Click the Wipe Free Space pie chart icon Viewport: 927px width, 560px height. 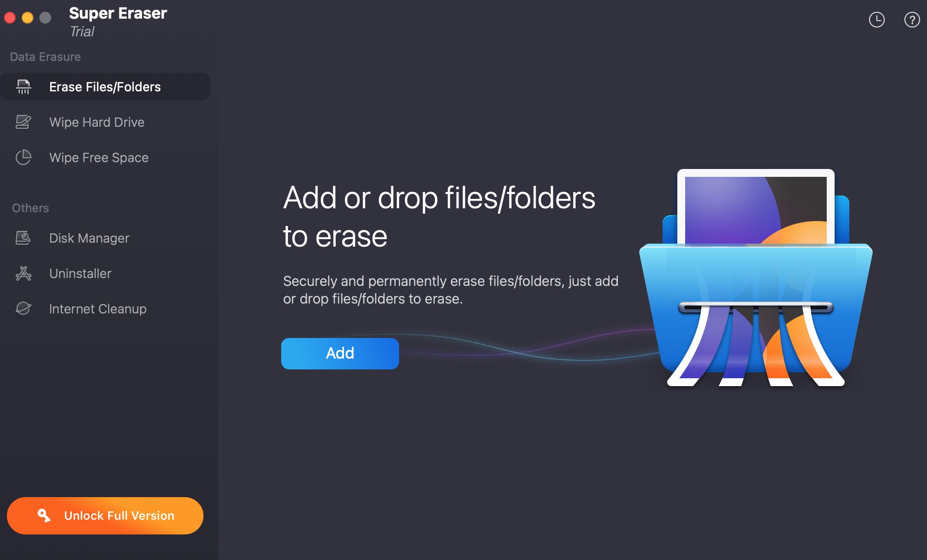click(x=23, y=157)
